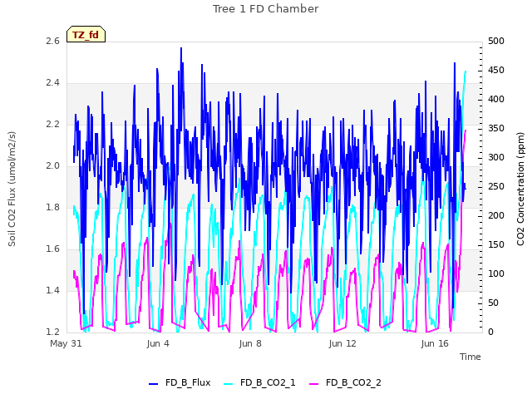Click the Soil CO2 Flux axis title
The height and width of the screenshot is (399, 532).
(12, 189)
